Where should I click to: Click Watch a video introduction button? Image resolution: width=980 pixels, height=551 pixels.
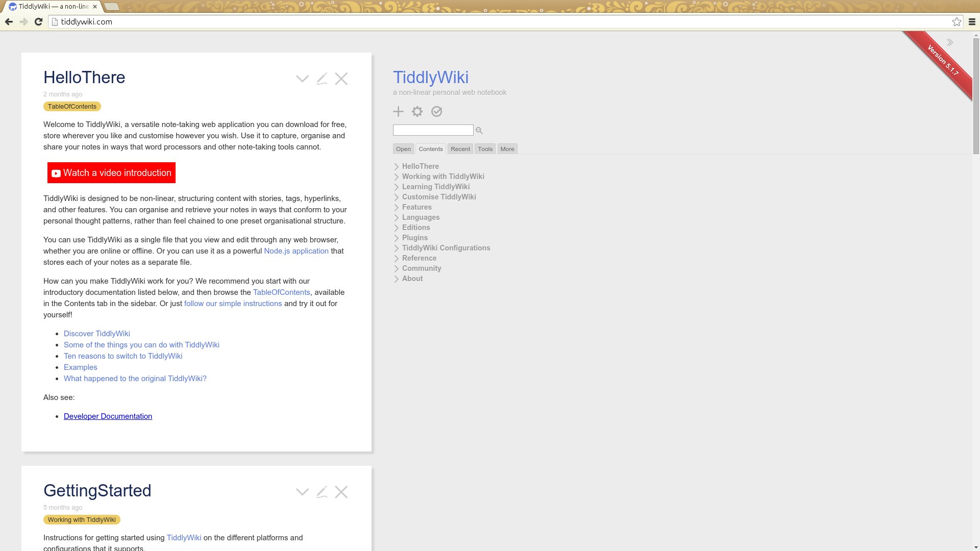tap(111, 173)
